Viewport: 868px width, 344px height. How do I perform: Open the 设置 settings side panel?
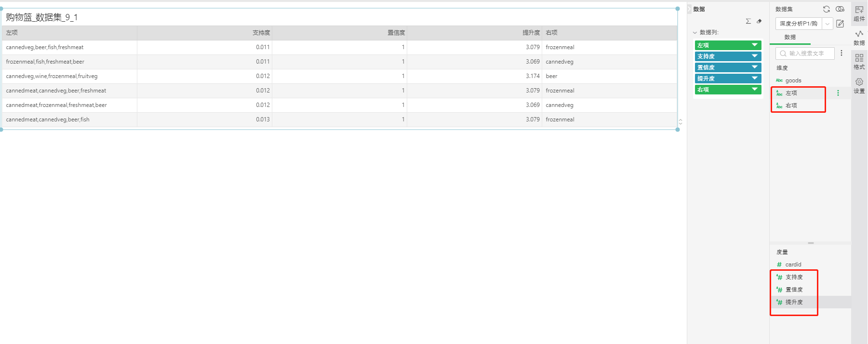pos(859,86)
